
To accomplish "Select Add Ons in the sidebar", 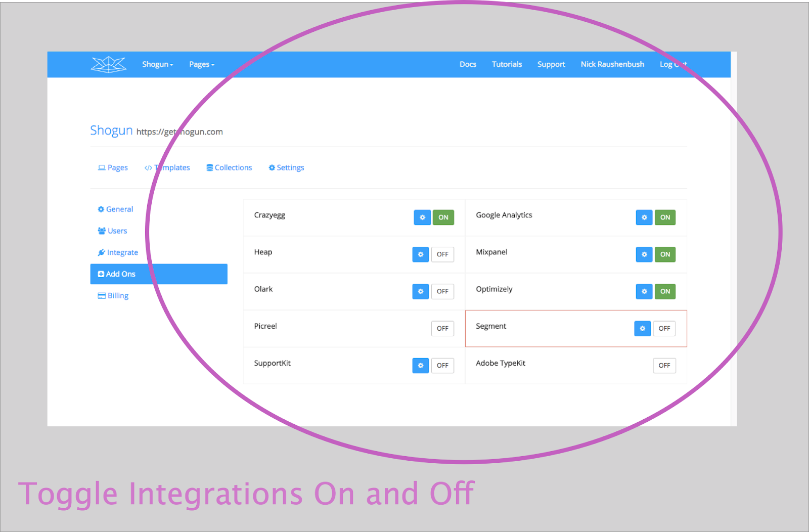I will click(159, 274).
